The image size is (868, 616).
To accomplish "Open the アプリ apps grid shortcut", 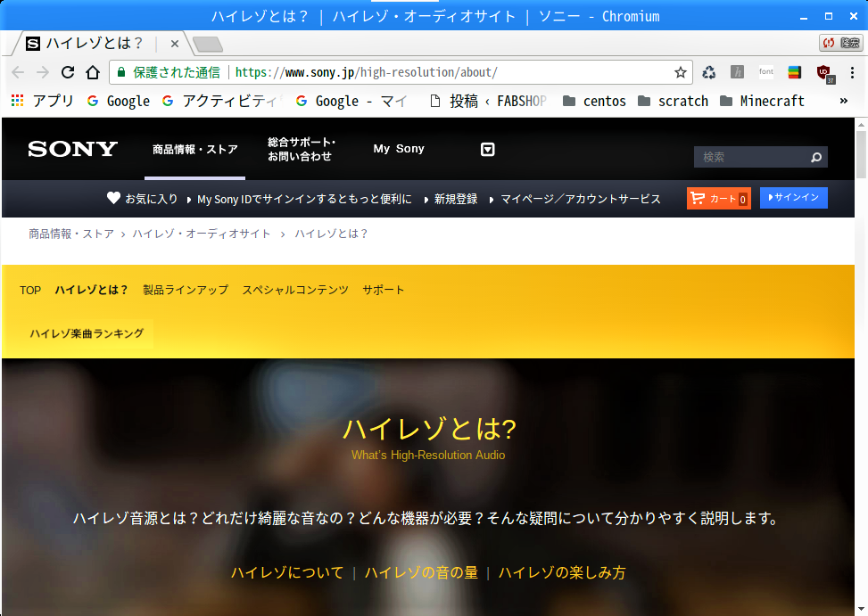I will 42,101.
